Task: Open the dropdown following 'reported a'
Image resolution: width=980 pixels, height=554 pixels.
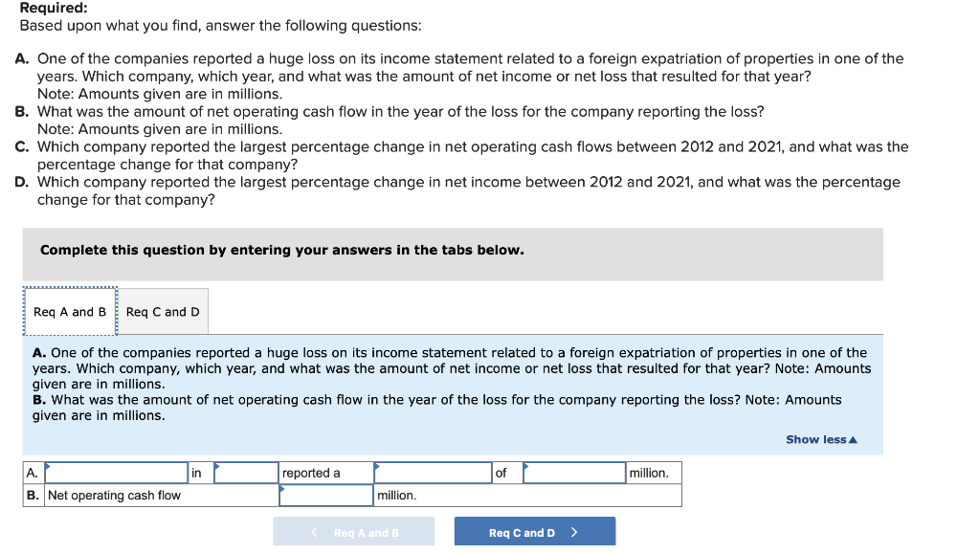Action: [x=432, y=473]
